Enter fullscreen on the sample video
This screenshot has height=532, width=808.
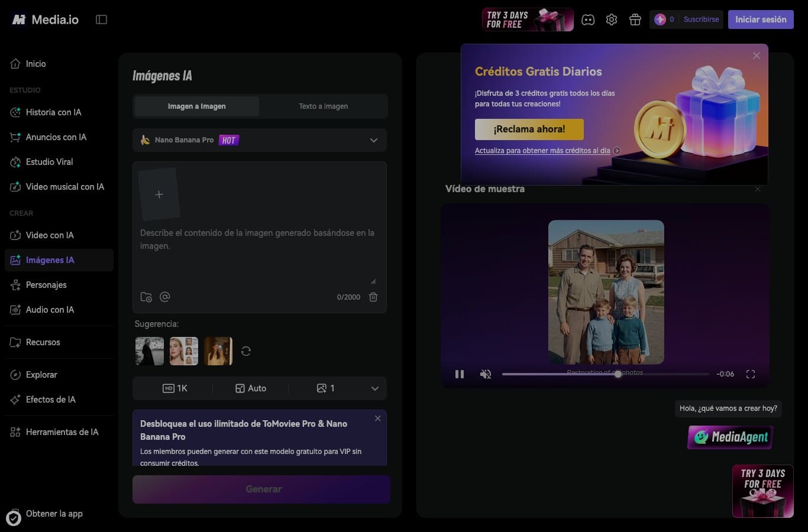[751, 374]
